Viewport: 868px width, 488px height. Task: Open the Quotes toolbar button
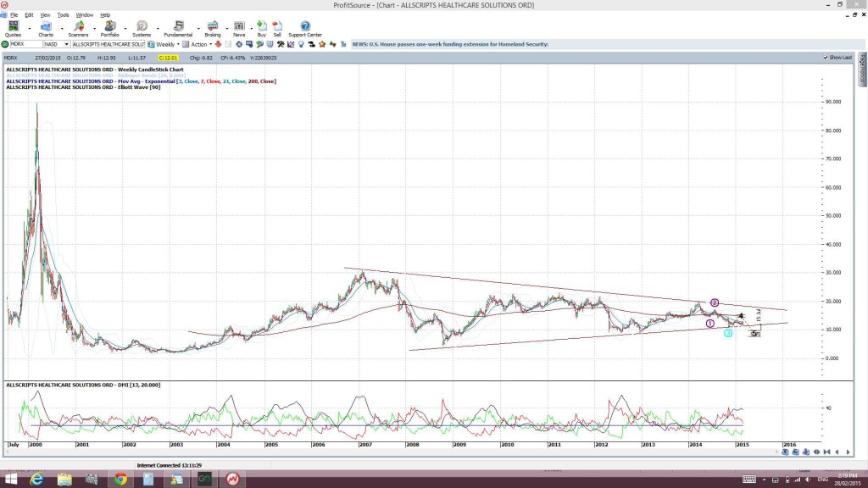click(x=13, y=29)
